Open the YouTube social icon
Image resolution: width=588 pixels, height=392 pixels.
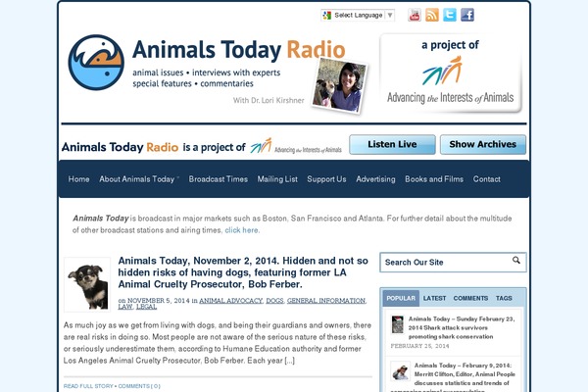click(x=415, y=15)
